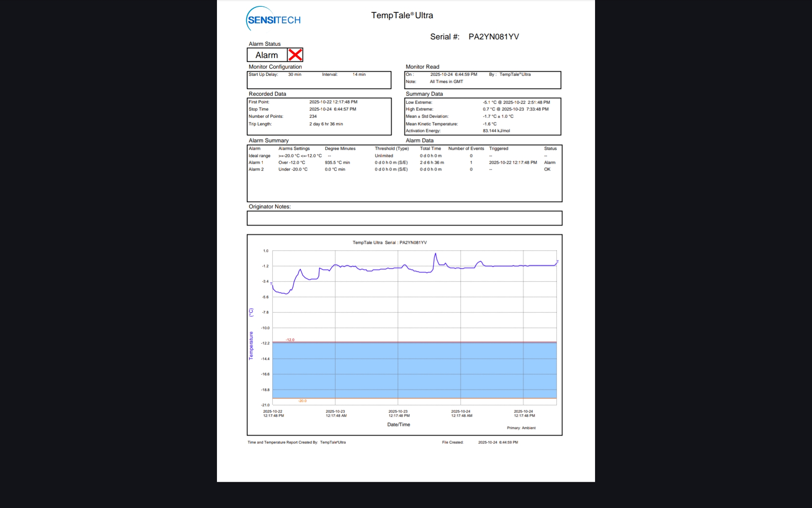Click the Alarm 2 row settings text
The height and width of the screenshot is (508, 812).
click(293, 169)
